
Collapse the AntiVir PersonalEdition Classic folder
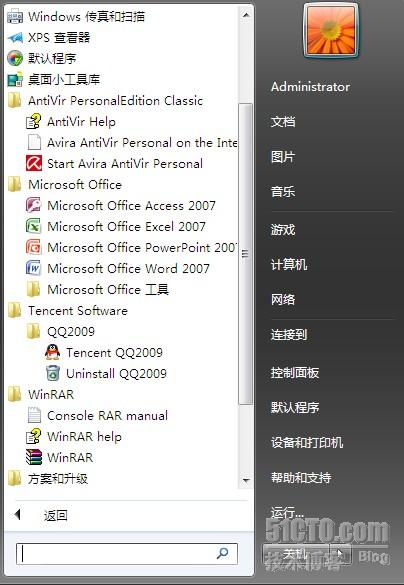coord(105,101)
